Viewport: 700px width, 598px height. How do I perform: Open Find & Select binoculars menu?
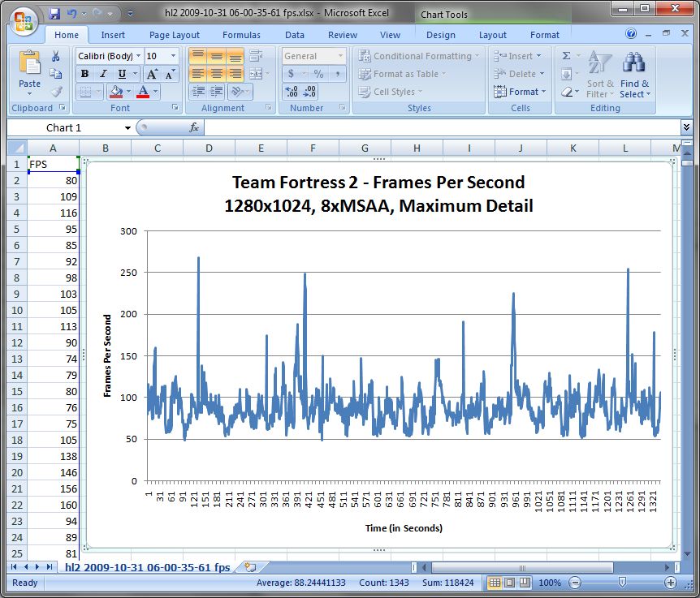coord(634,75)
